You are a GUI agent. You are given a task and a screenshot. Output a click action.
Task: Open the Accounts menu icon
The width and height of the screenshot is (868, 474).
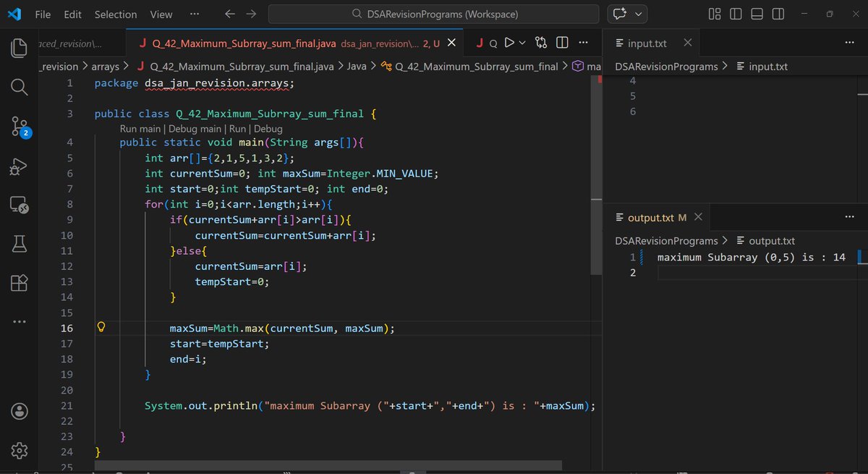pos(20,411)
